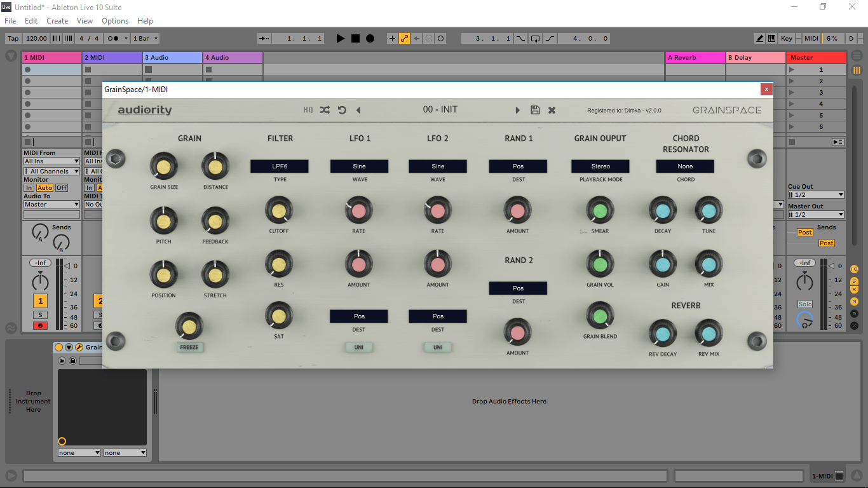This screenshot has width=868, height=488.
Task: Click the Record button in transport
Action: [370, 39]
